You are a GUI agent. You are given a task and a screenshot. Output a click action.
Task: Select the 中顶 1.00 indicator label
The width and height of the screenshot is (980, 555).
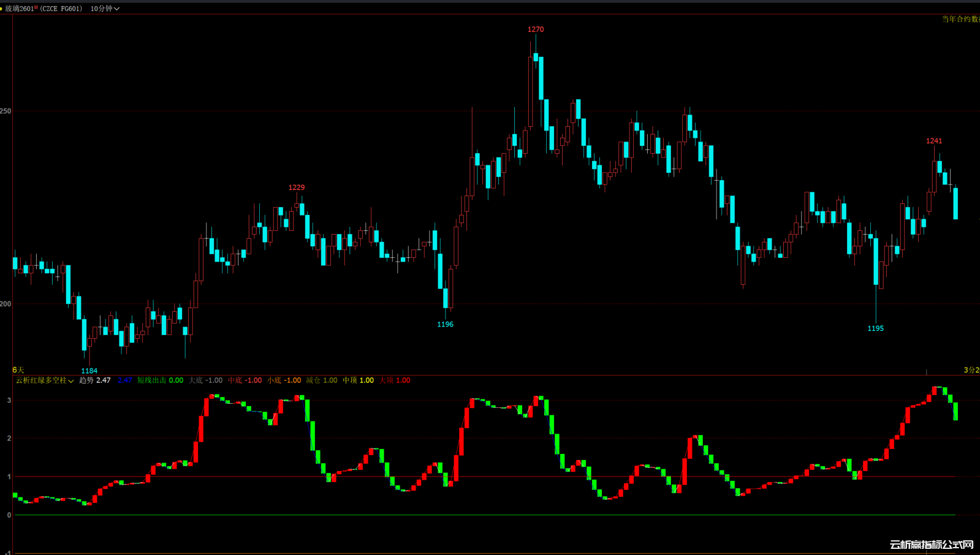point(358,380)
